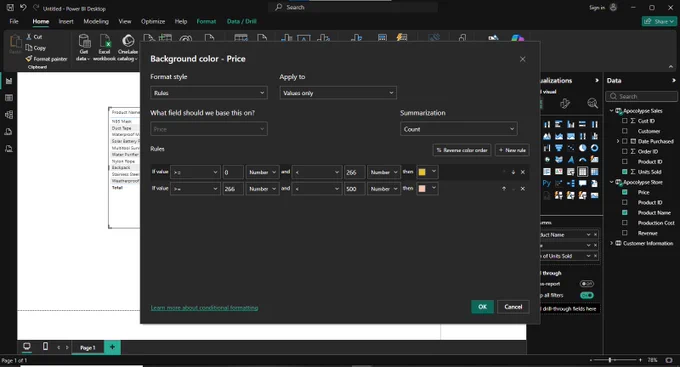Toggle the Cross-report switch
Viewport: 680px width, 367px height.
pos(587,284)
